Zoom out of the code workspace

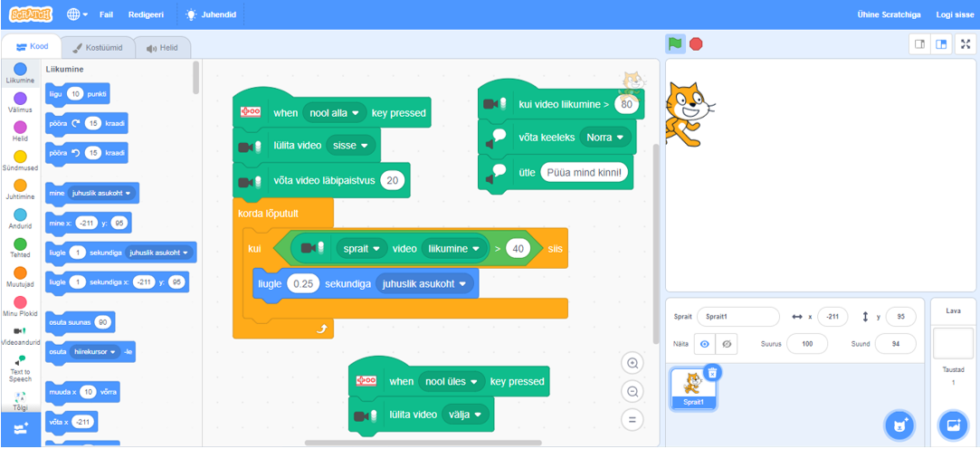click(633, 392)
